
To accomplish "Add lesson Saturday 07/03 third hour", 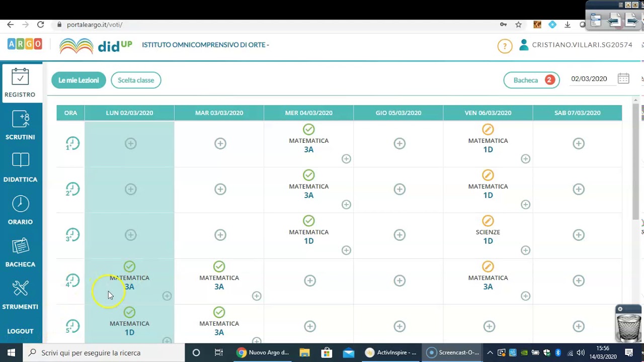I will click(579, 235).
